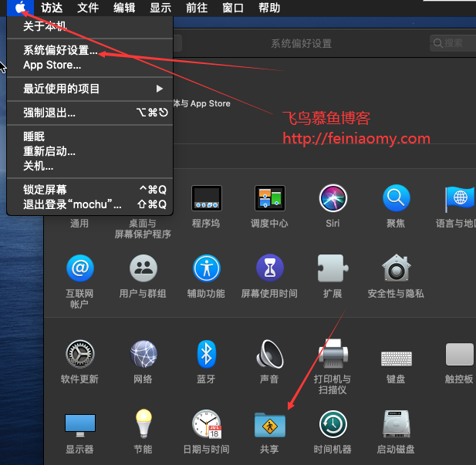
Task: Open the 文件 menu in menu bar
Action: (88, 8)
